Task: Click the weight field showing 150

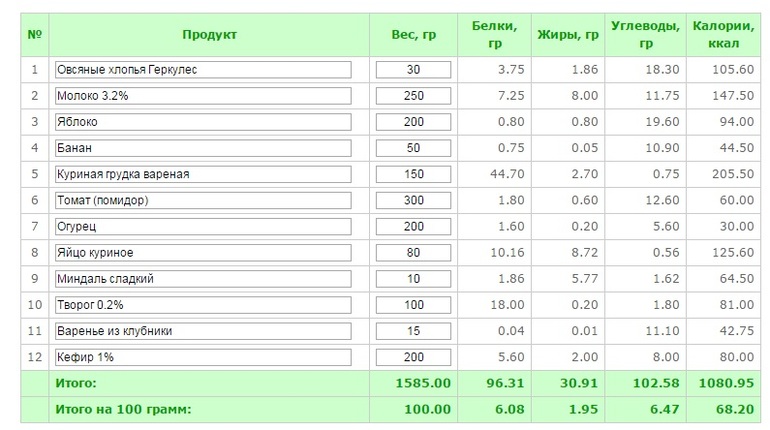Action: (414, 174)
